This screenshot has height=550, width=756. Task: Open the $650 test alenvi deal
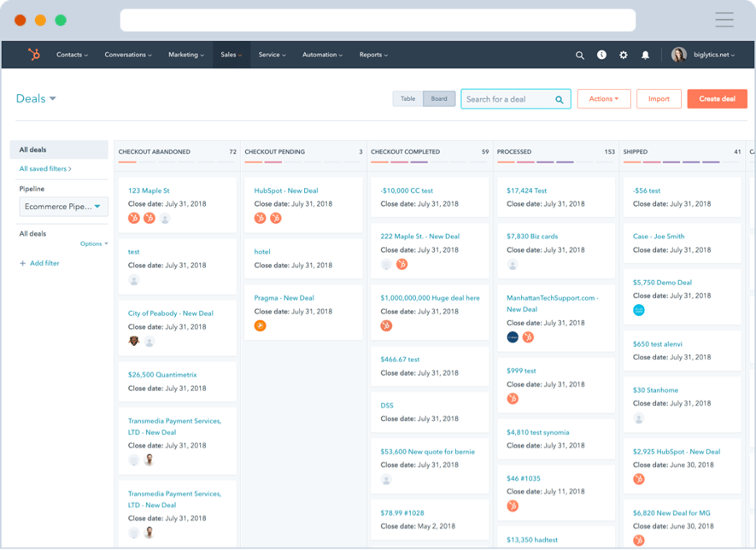pos(658,344)
